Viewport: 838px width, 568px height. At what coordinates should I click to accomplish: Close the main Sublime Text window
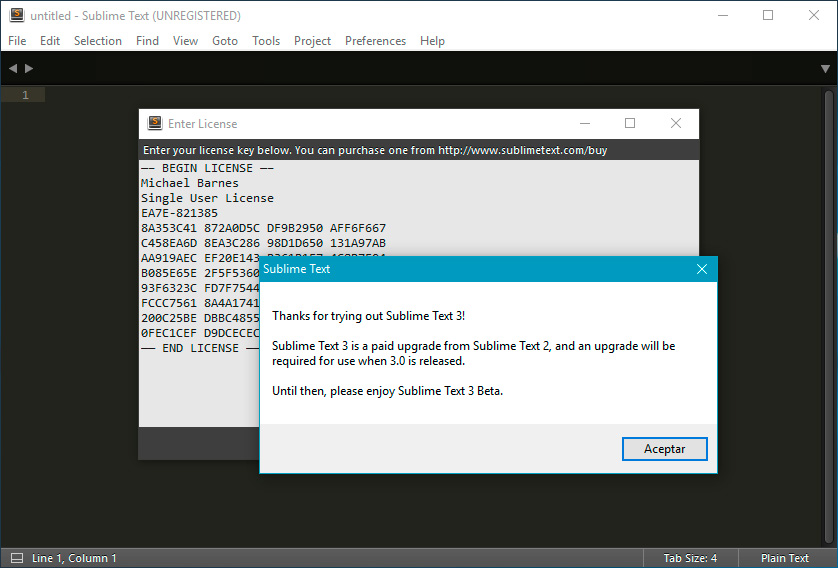point(813,15)
